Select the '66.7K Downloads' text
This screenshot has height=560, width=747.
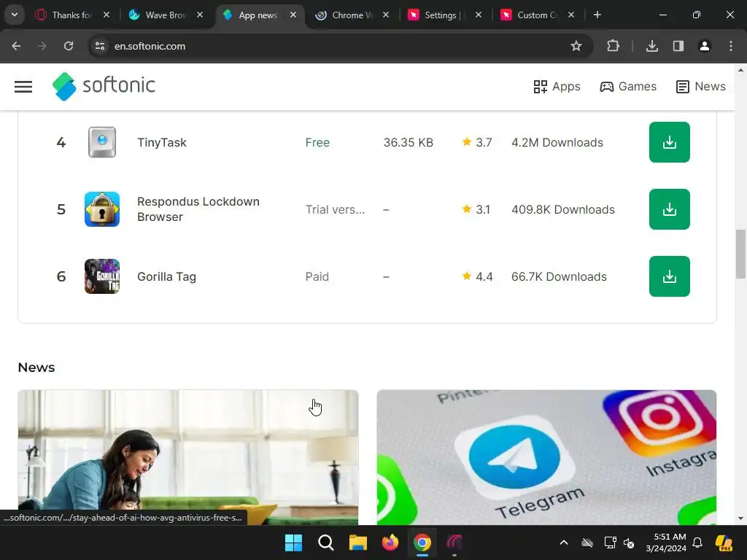pos(559,276)
